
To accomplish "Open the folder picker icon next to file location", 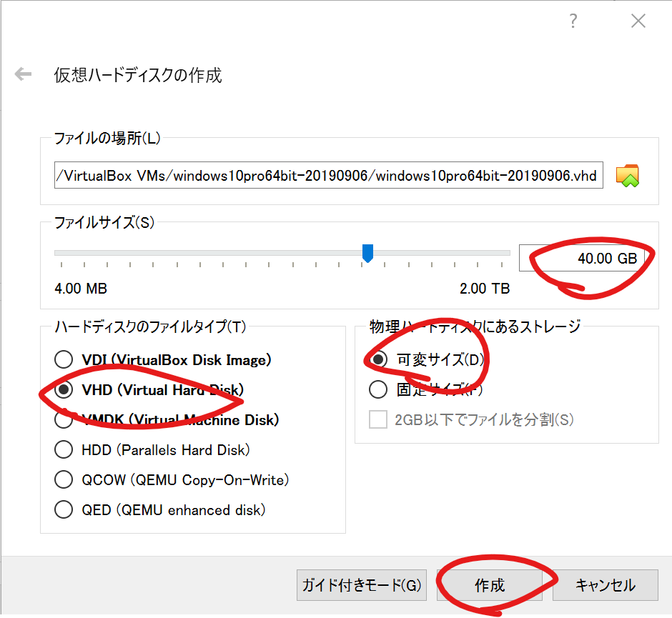I will click(627, 175).
